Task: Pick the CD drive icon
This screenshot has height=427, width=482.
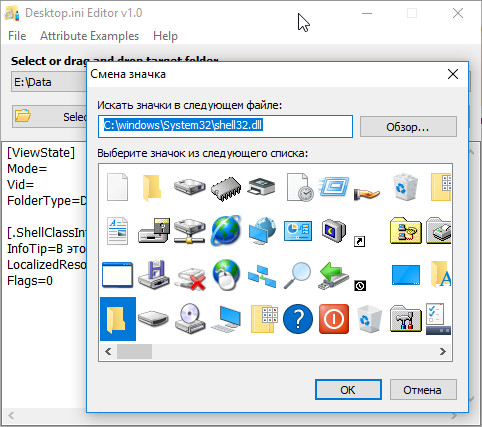Action: click(x=190, y=318)
